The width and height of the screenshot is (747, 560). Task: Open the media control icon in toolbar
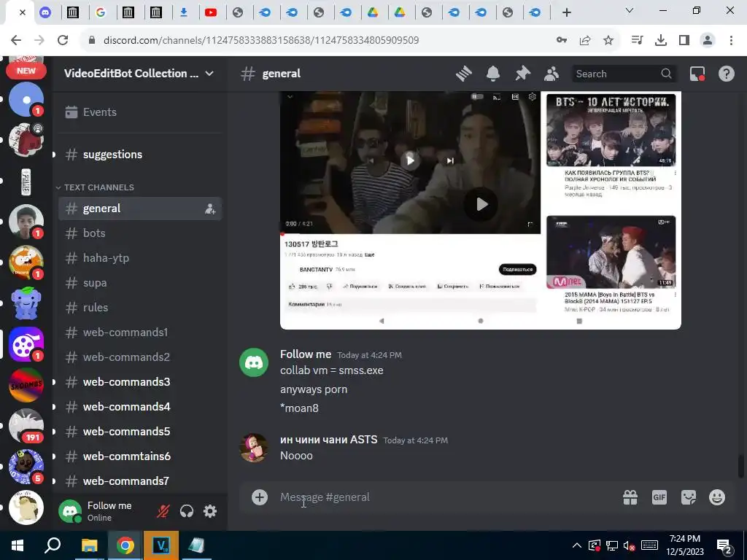(x=637, y=40)
